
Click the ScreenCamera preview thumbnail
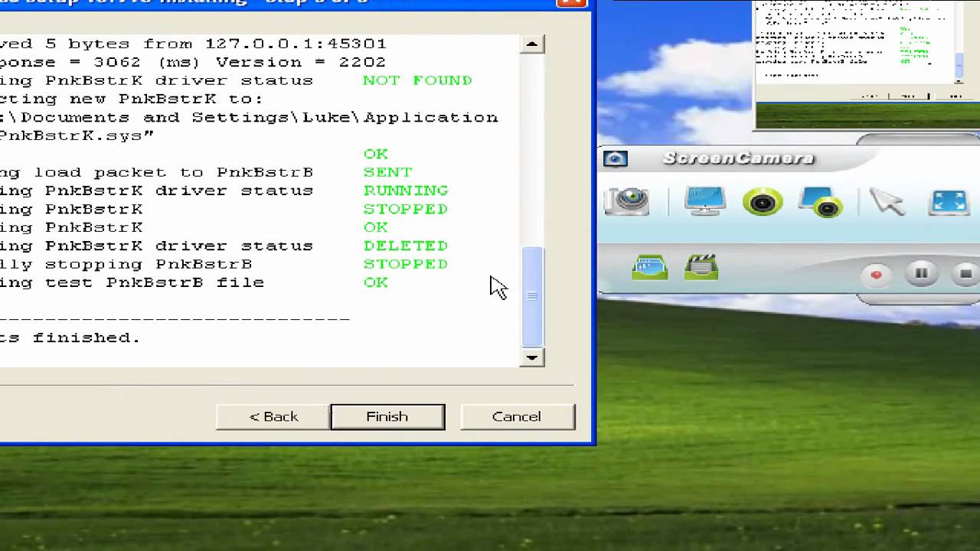pyautogui.click(x=867, y=64)
